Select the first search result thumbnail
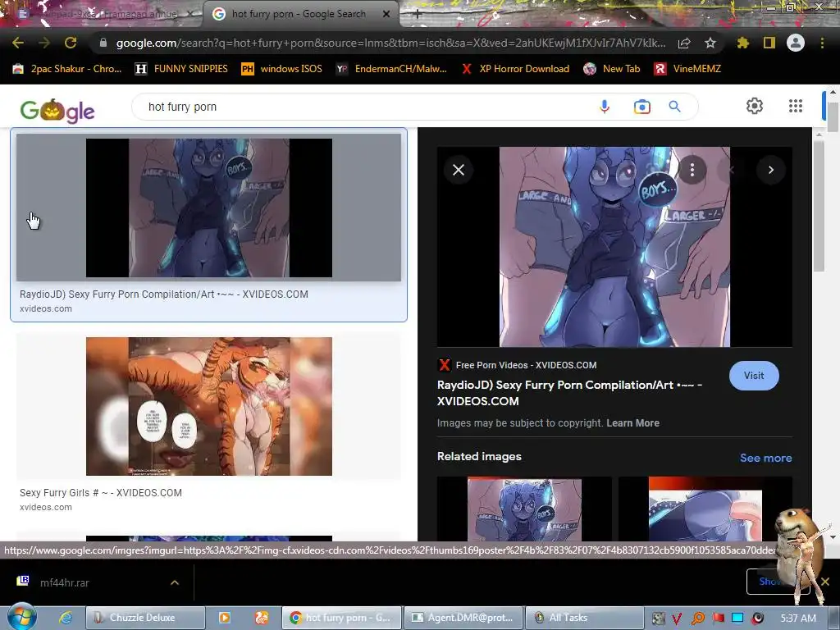This screenshot has width=840, height=630. tap(209, 208)
